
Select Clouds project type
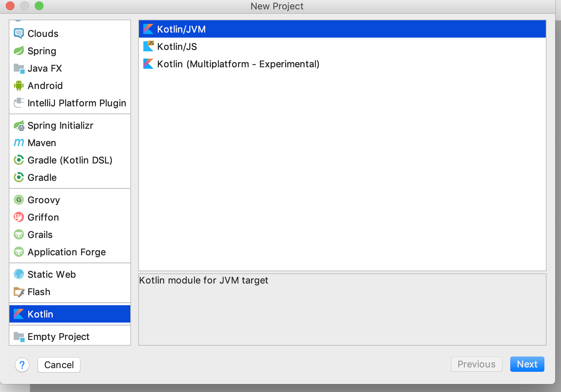[x=43, y=34]
